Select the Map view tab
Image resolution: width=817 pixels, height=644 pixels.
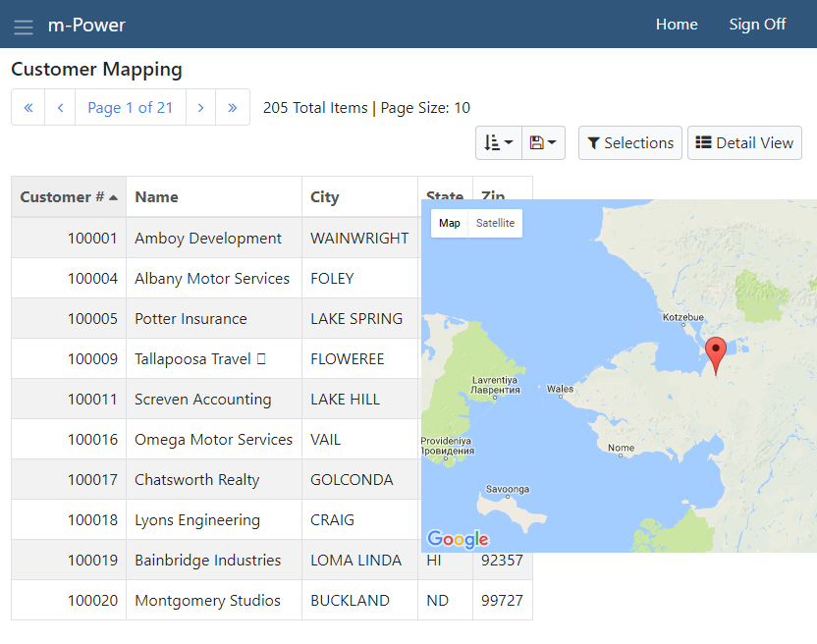coord(449,223)
